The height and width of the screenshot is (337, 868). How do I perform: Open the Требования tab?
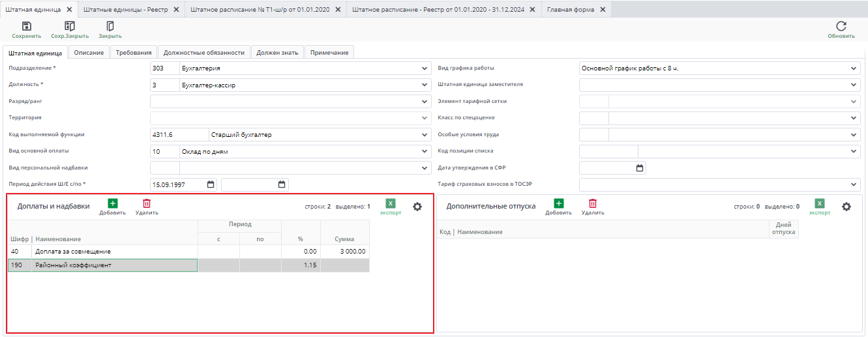coord(134,53)
